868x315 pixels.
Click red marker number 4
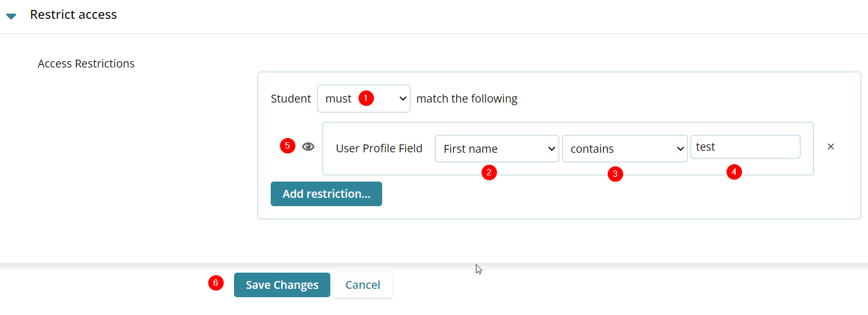point(734,172)
